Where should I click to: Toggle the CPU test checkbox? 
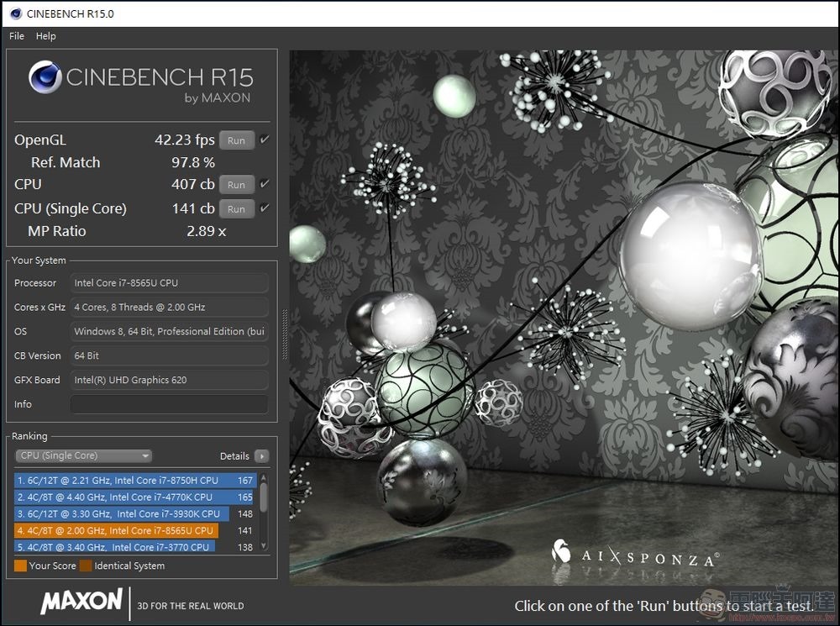264,184
